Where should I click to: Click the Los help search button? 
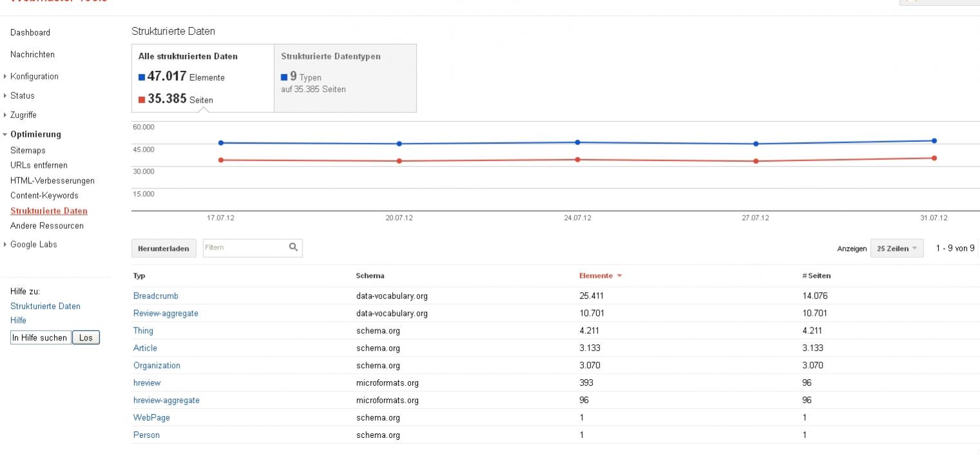coord(86,337)
